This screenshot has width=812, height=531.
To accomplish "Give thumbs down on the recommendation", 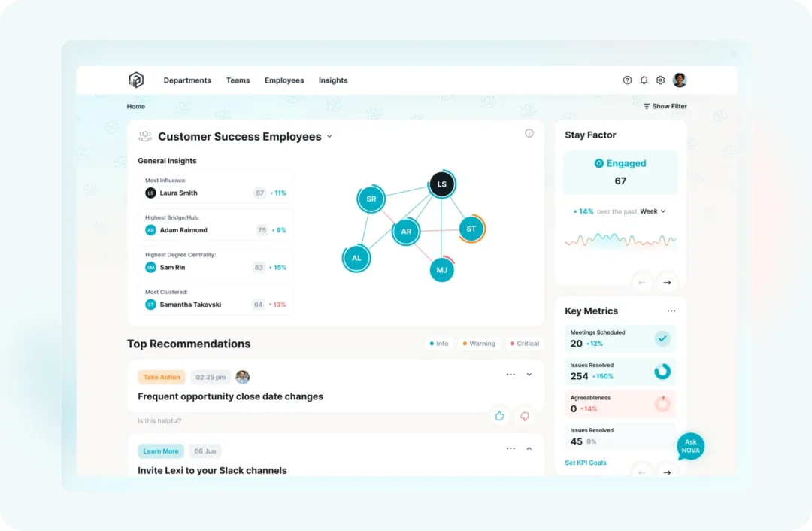I will coord(525,416).
